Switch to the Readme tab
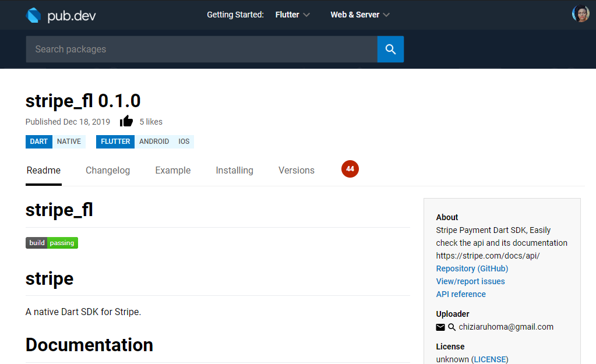 (x=43, y=170)
